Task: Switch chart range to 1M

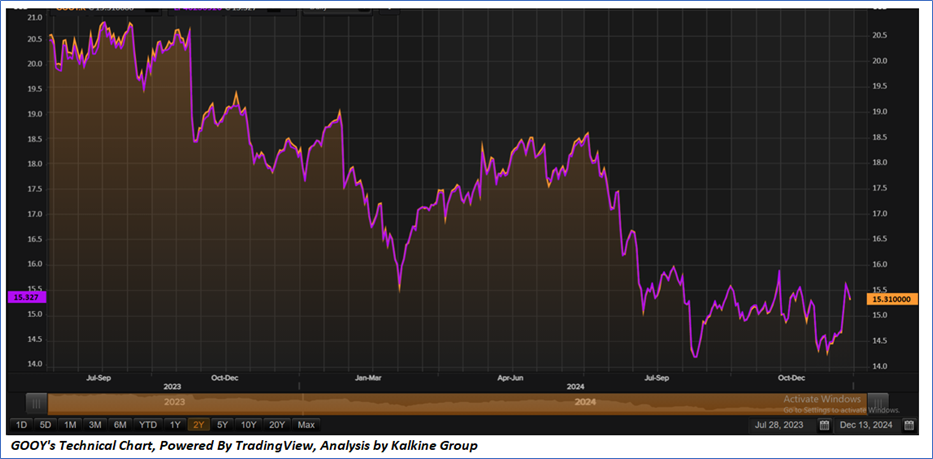Action: point(70,425)
